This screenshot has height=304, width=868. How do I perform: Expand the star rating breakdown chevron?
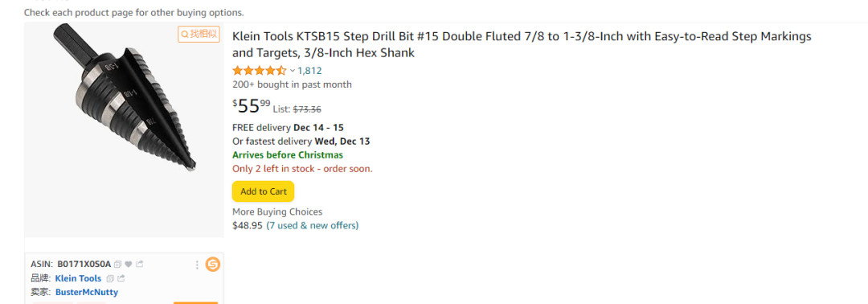pyautogui.click(x=293, y=70)
